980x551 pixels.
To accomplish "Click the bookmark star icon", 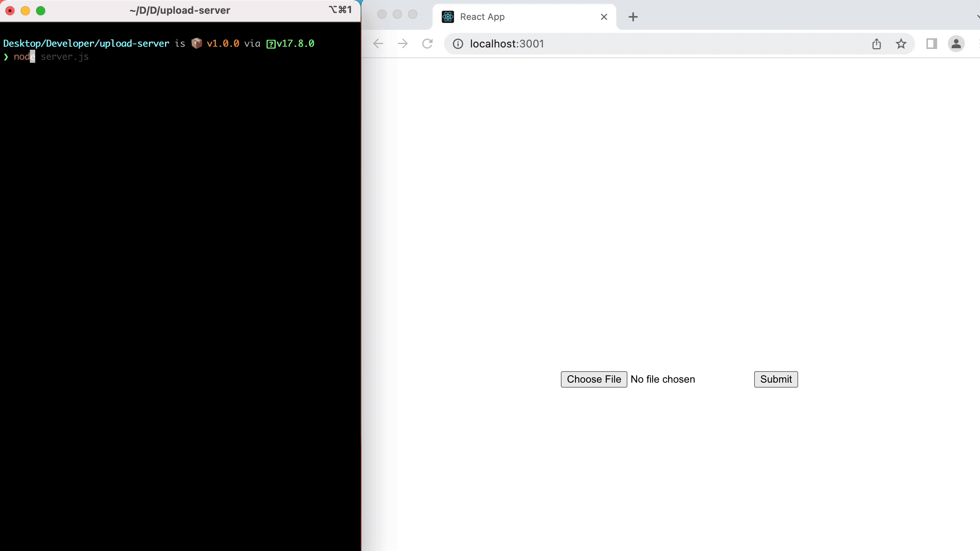I will pos(902,44).
